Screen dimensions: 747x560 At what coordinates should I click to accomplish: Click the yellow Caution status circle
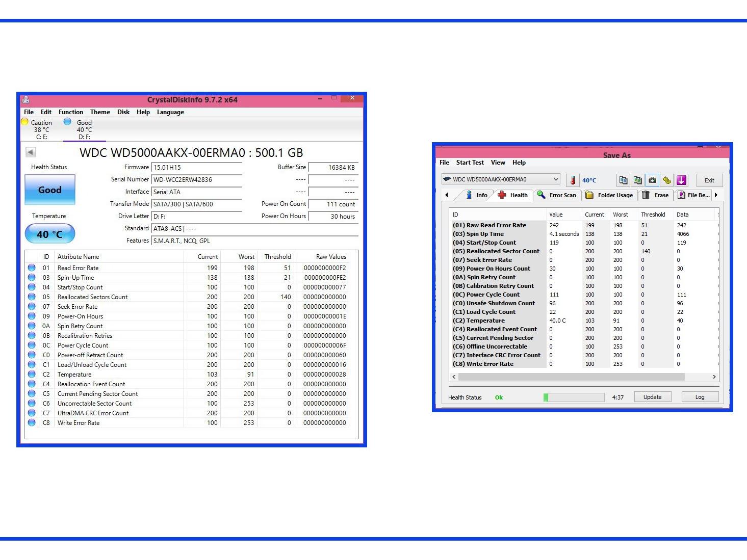(24, 122)
